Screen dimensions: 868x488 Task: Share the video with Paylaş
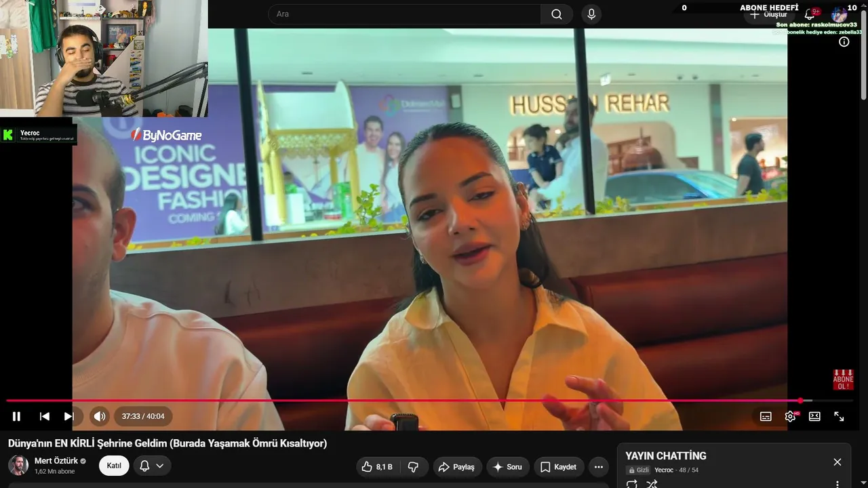click(457, 467)
